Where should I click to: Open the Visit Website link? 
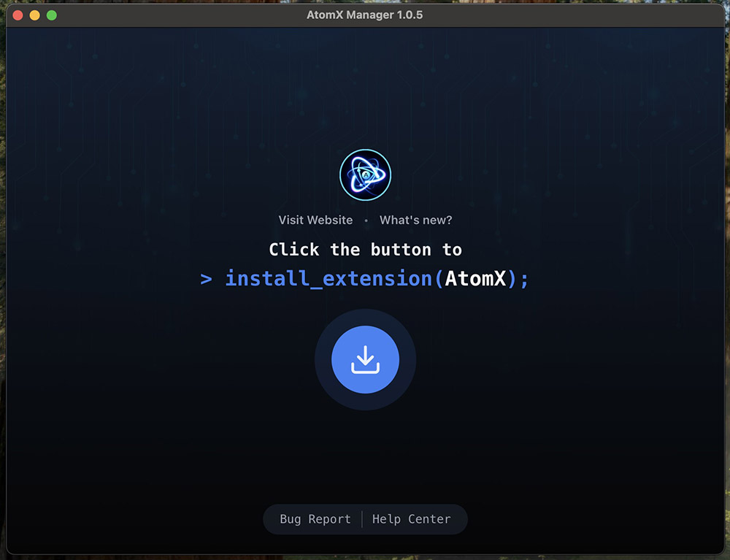pos(315,220)
